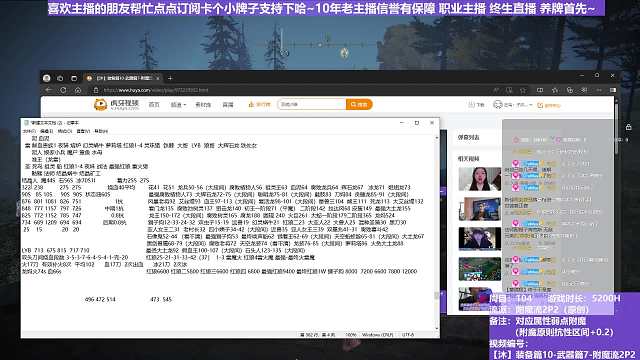Image resolution: width=640 pixels, height=360 pixels.
Task: Open Notepad 文件(F) menu
Action: (x=29, y=131)
